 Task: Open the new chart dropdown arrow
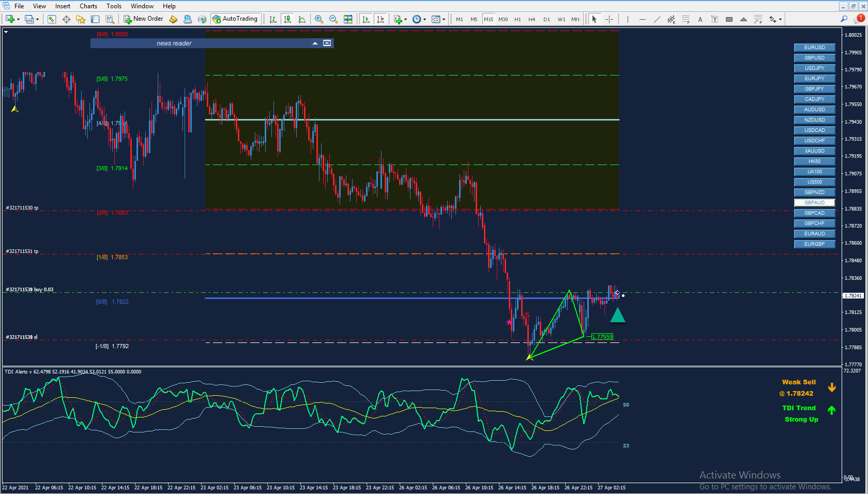[18, 19]
